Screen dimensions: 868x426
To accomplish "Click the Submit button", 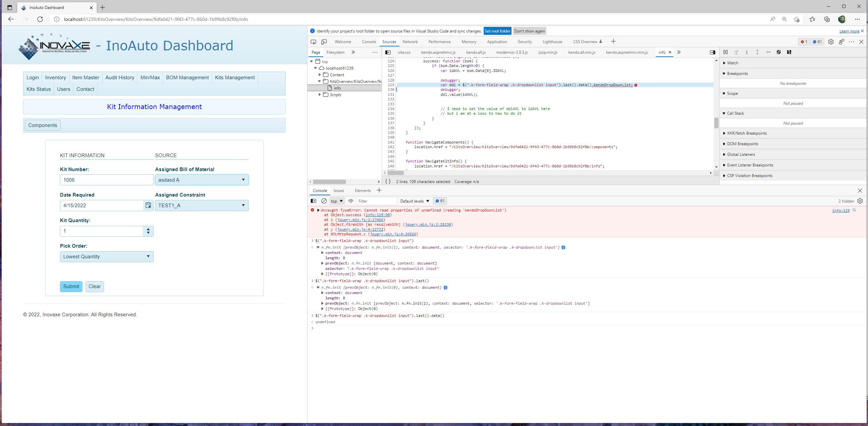I will pyautogui.click(x=71, y=286).
